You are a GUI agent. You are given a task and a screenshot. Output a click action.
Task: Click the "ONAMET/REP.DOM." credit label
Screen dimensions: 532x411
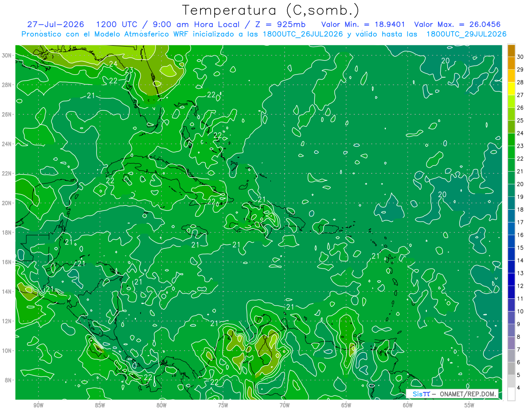coord(467,394)
